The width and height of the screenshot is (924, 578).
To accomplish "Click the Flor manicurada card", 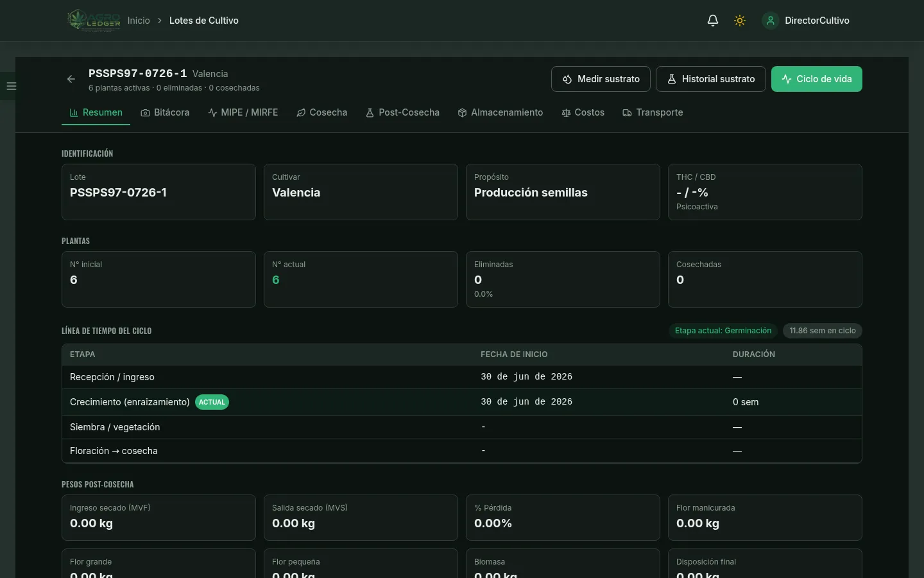I will [x=765, y=518].
